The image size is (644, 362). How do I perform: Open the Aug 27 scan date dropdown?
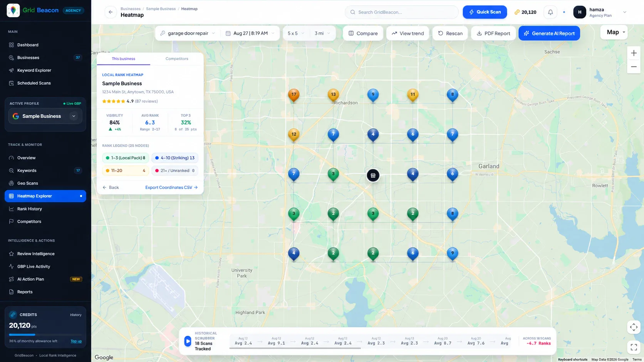[x=250, y=33]
